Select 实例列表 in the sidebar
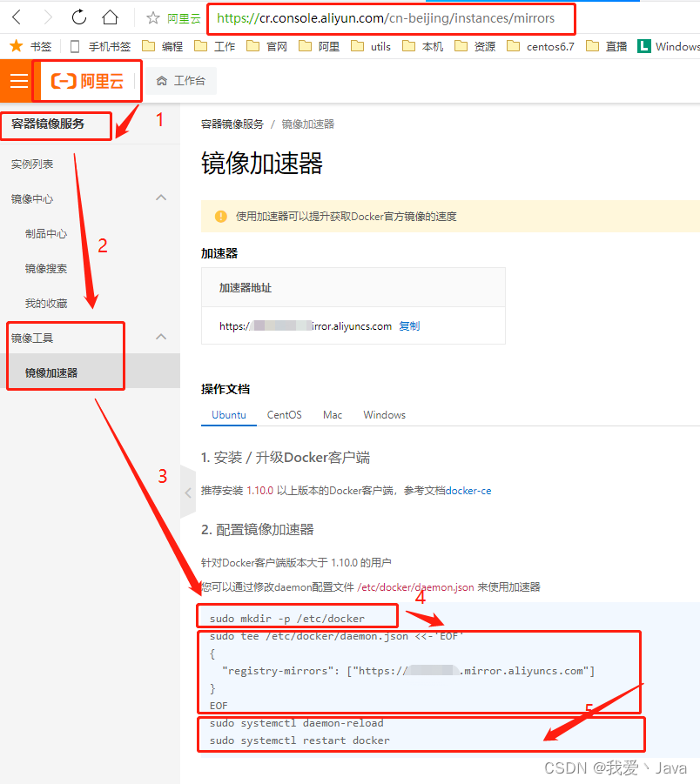700x784 pixels. tap(32, 164)
